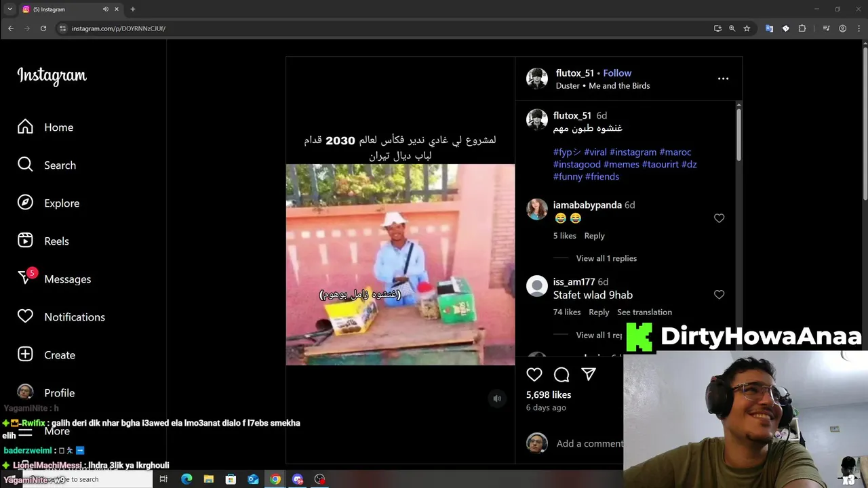Open your Profile page

(x=46, y=393)
